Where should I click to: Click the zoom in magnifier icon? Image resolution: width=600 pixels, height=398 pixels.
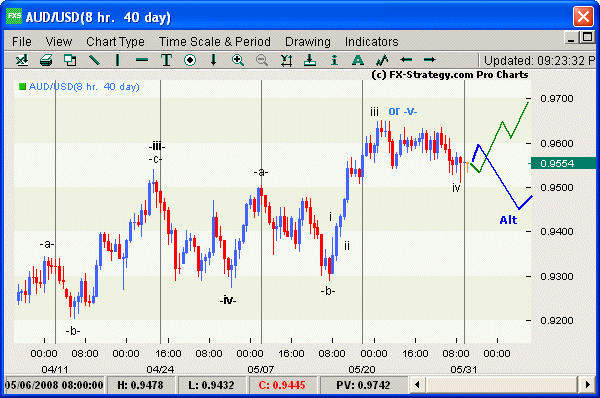[238, 60]
